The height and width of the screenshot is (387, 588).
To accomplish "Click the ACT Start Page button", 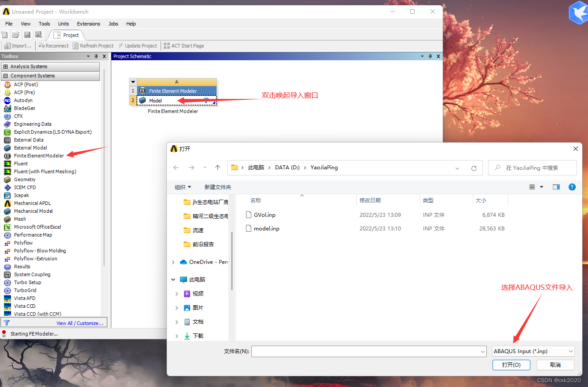I will point(184,46).
